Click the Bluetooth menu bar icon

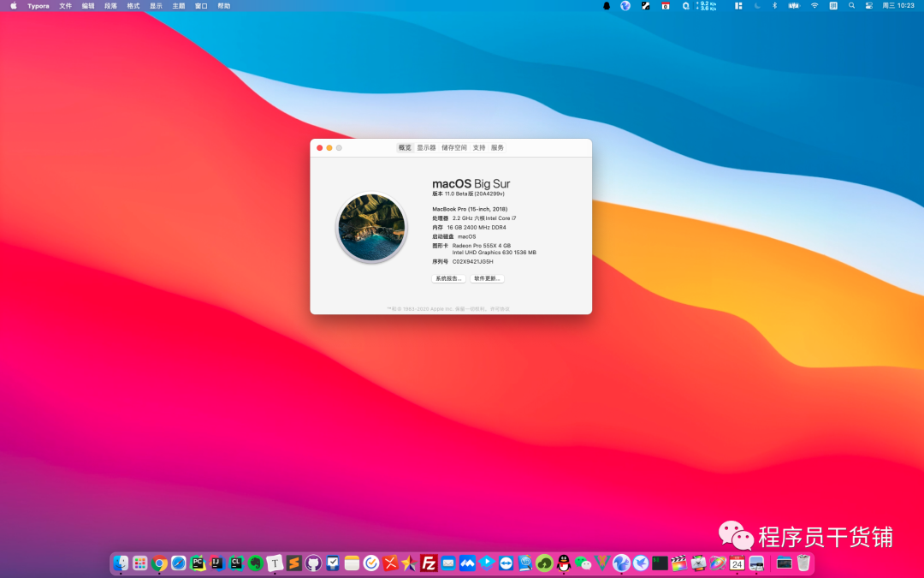pyautogui.click(x=774, y=5)
